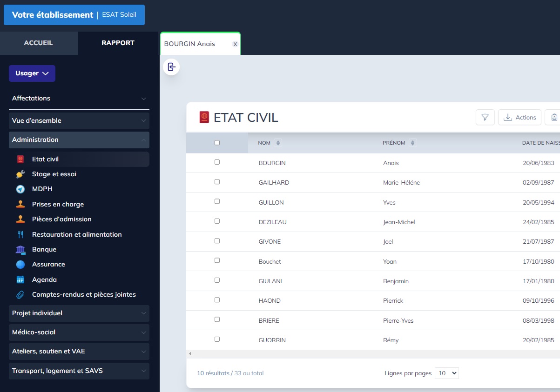Expand Ateliers, soutien et VAE section
Screen dimensions: 560x392
[79, 352]
